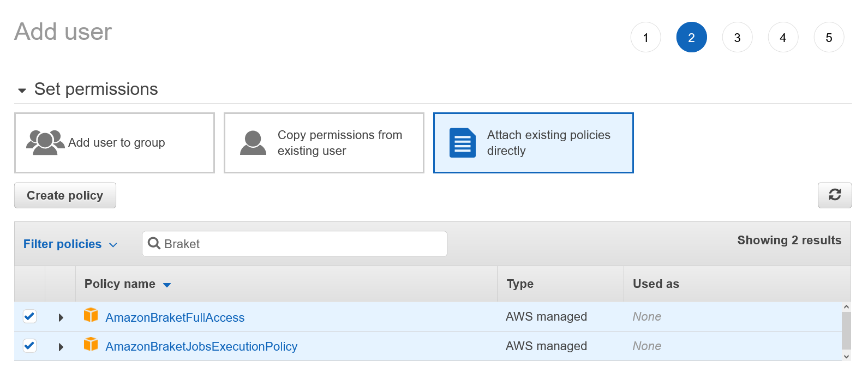The width and height of the screenshot is (868, 379).
Task: Choose Add user to group option
Action: tap(115, 143)
